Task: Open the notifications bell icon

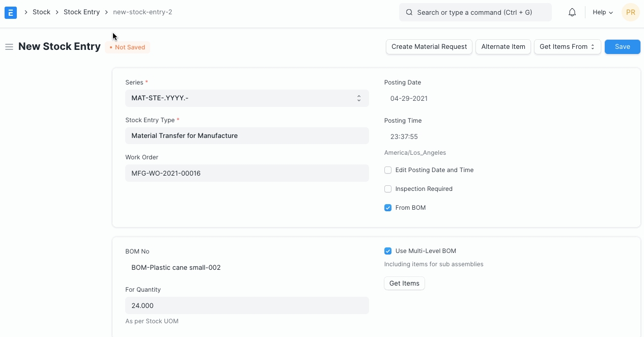Action: point(572,12)
